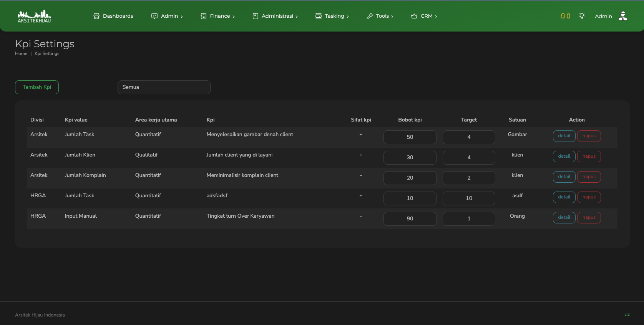644x325 pixels.
Task: Click 'Tingkat turn Over Karyawan' cell
Action: pyautogui.click(x=241, y=216)
